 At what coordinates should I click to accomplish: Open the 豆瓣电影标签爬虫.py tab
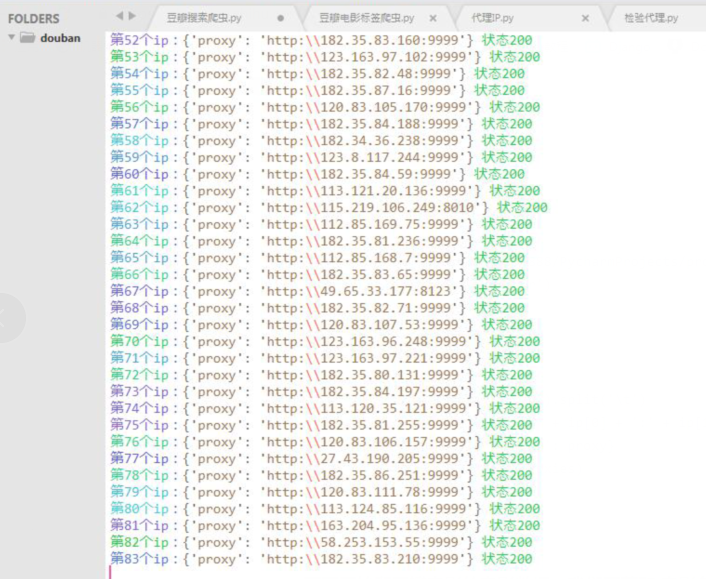click(367, 18)
